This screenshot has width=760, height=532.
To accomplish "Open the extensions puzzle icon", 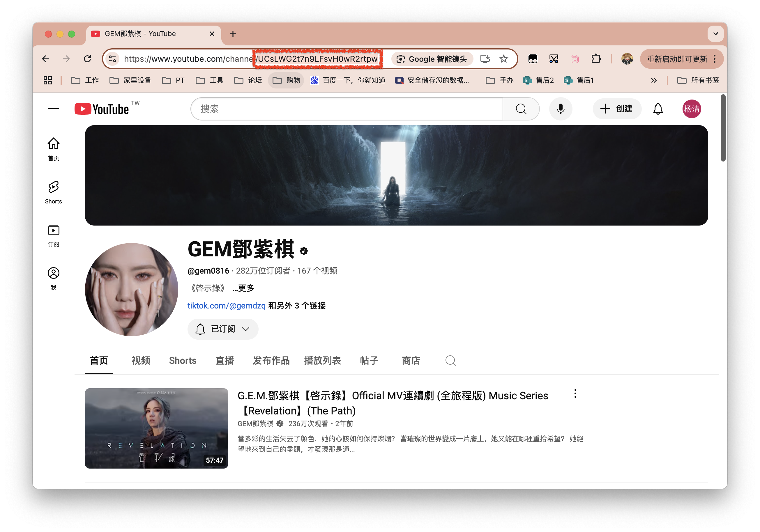I will (596, 59).
